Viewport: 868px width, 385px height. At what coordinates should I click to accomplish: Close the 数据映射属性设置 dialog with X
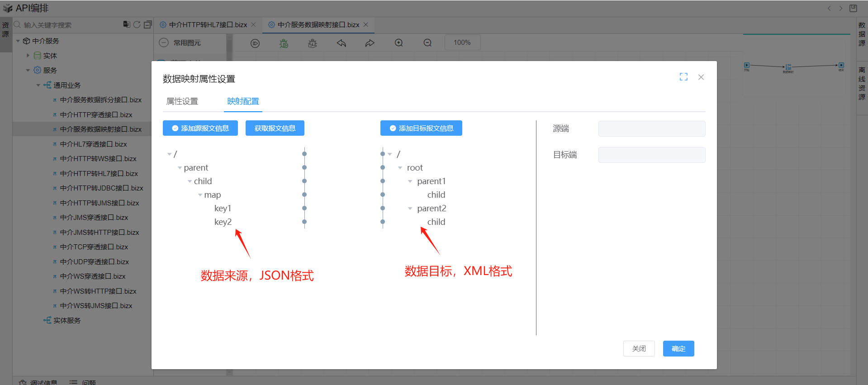pos(701,77)
